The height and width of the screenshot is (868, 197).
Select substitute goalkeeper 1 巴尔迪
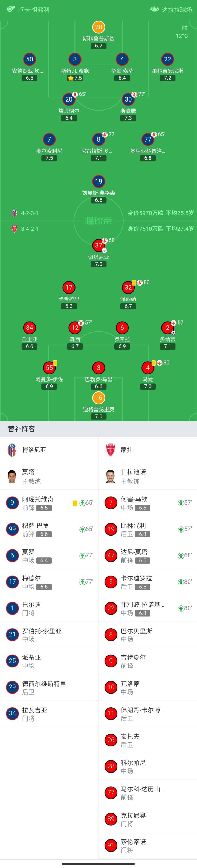pyautogui.click(x=49, y=608)
